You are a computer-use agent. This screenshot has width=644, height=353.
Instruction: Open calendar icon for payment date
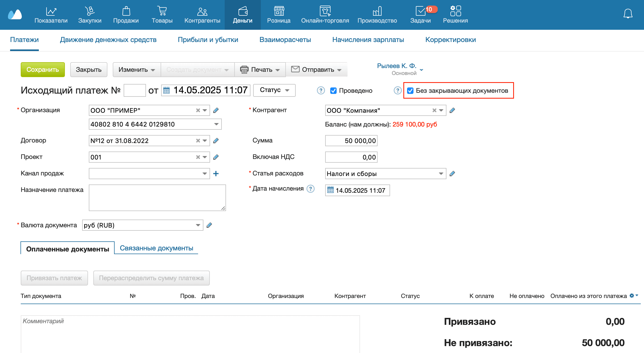(166, 90)
